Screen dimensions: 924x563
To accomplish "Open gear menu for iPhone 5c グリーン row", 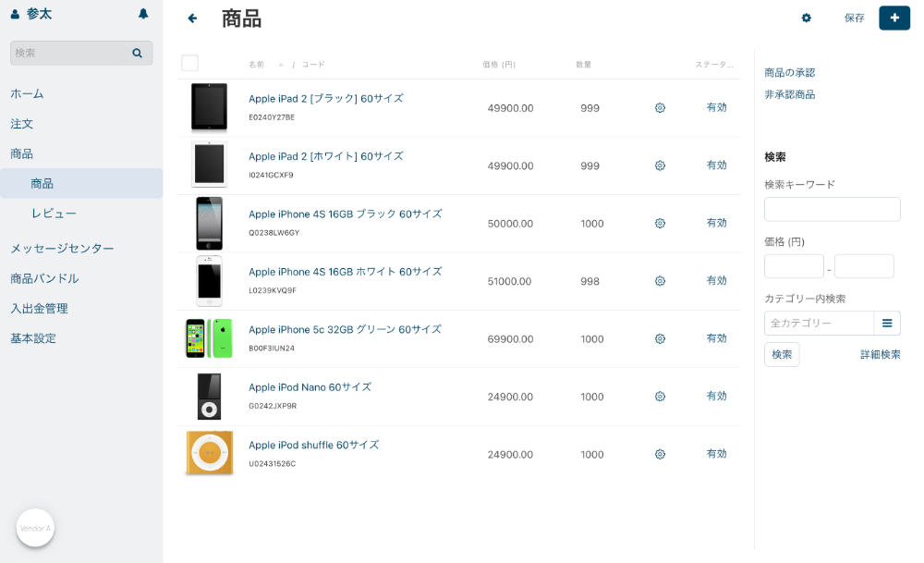I will pyautogui.click(x=660, y=339).
